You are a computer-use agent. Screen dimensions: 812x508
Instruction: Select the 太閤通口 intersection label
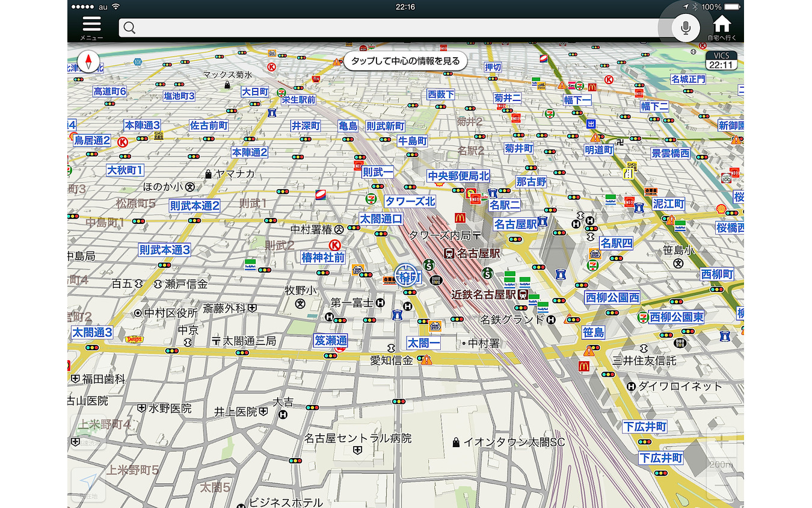tap(381, 218)
